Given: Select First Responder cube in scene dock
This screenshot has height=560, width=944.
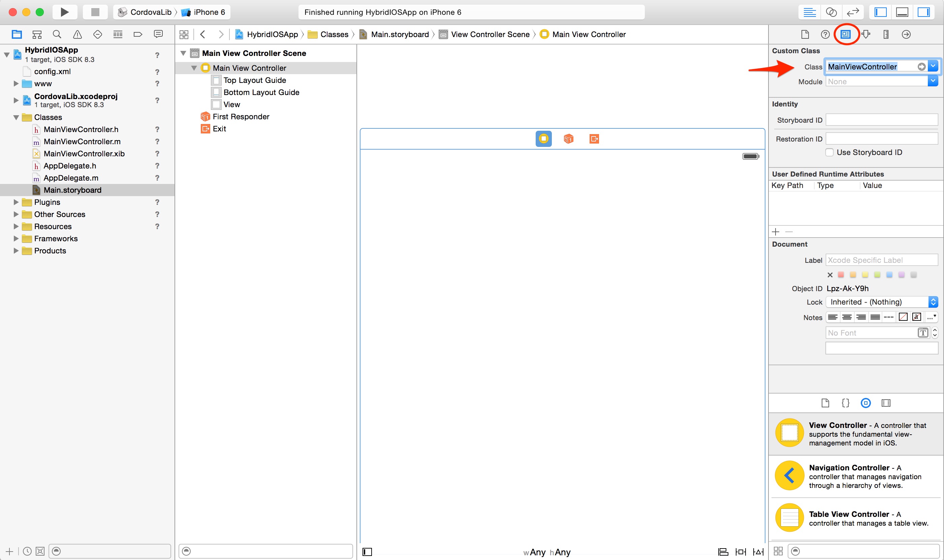Looking at the screenshot, I should 568,139.
